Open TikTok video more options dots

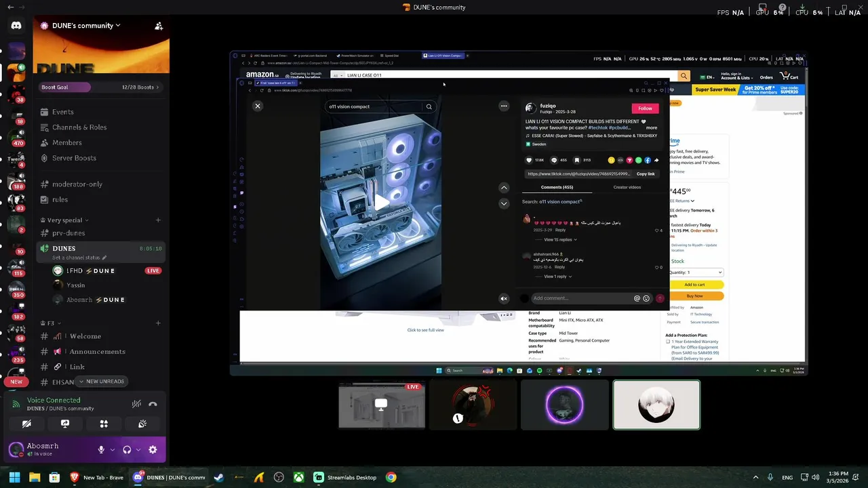tap(504, 106)
